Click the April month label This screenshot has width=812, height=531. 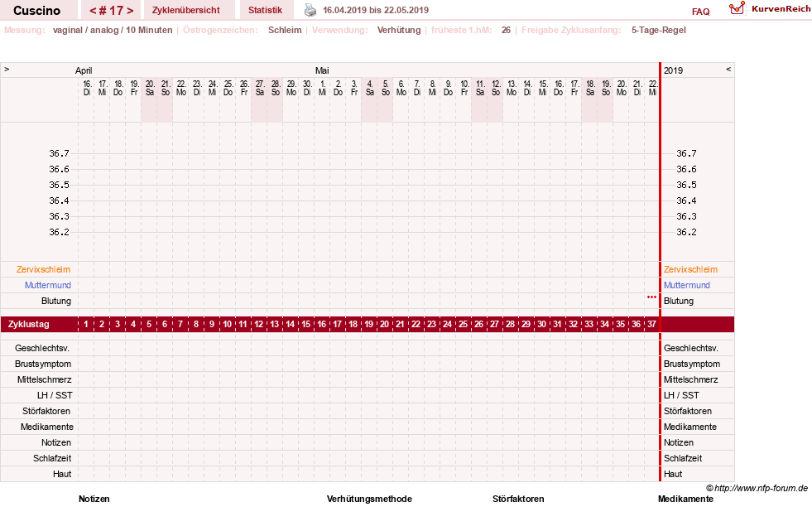pos(84,70)
